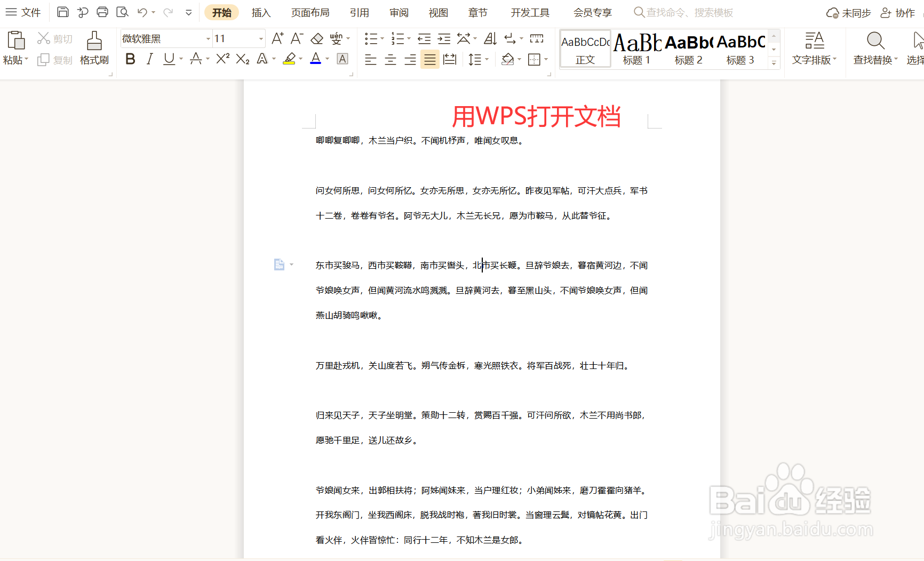
Task: Click the borders grid icon
Action: pos(534,59)
